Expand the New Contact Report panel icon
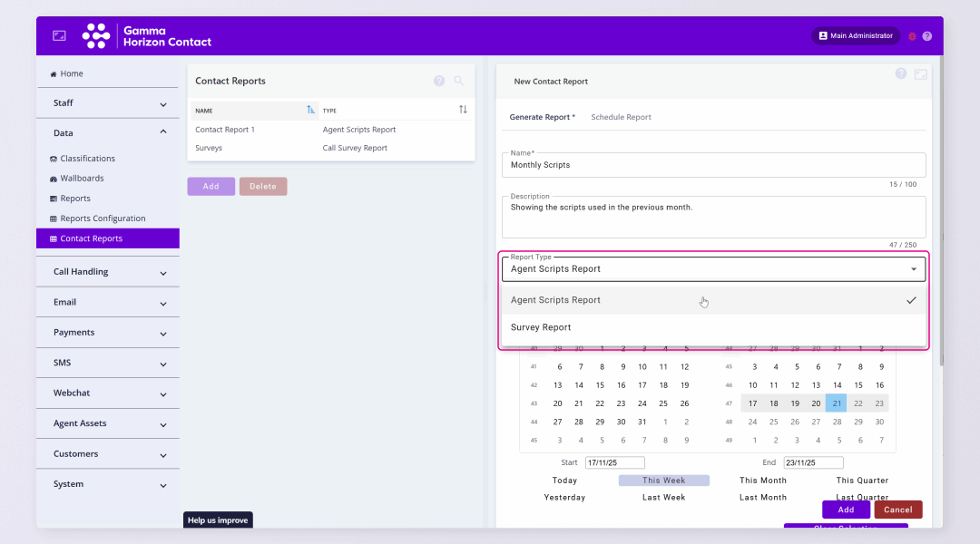The image size is (980, 544). [920, 74]
